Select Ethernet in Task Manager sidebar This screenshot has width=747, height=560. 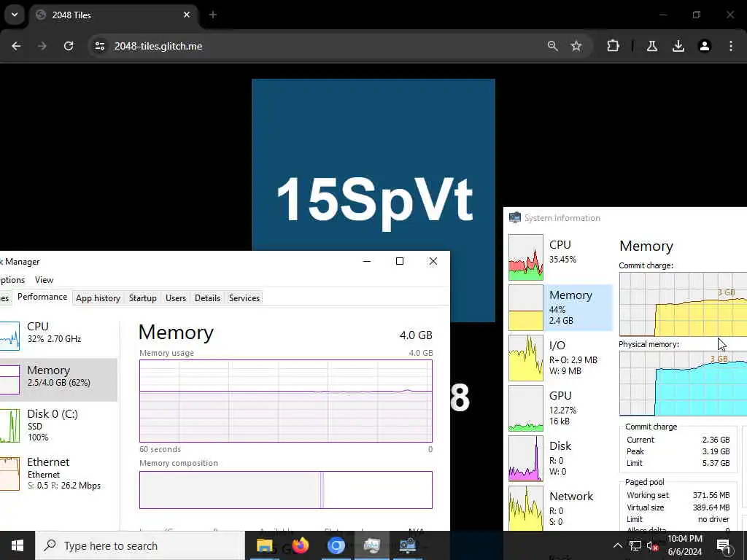[58, 473]
